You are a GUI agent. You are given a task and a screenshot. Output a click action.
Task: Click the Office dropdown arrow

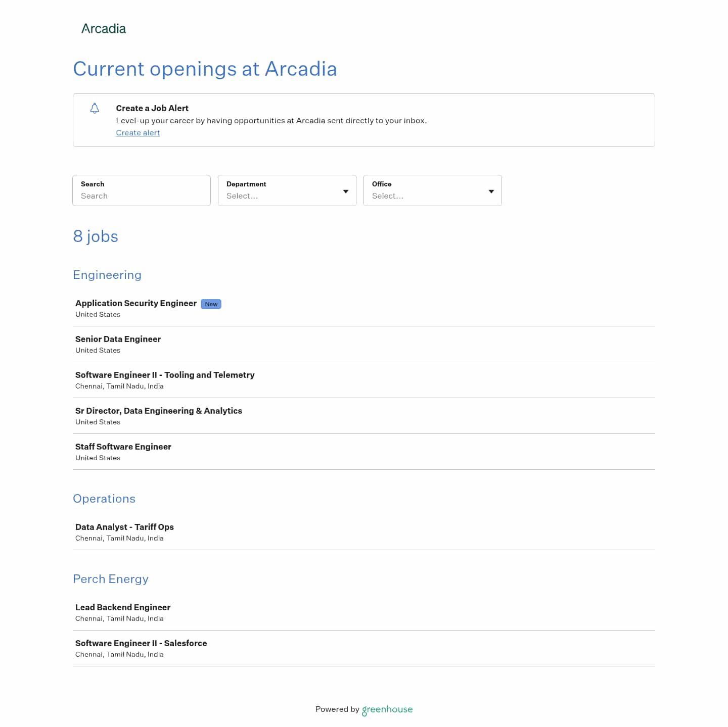[x=491, y=191]
